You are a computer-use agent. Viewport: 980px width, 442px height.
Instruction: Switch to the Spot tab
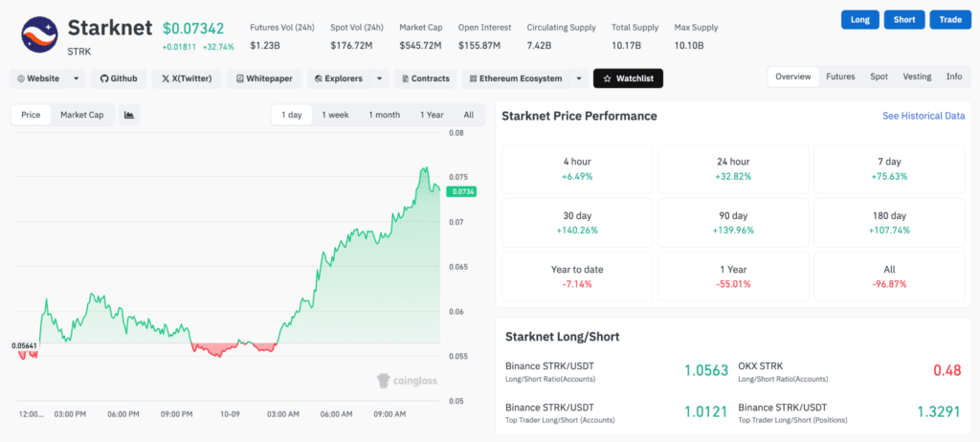coord(879,77)
